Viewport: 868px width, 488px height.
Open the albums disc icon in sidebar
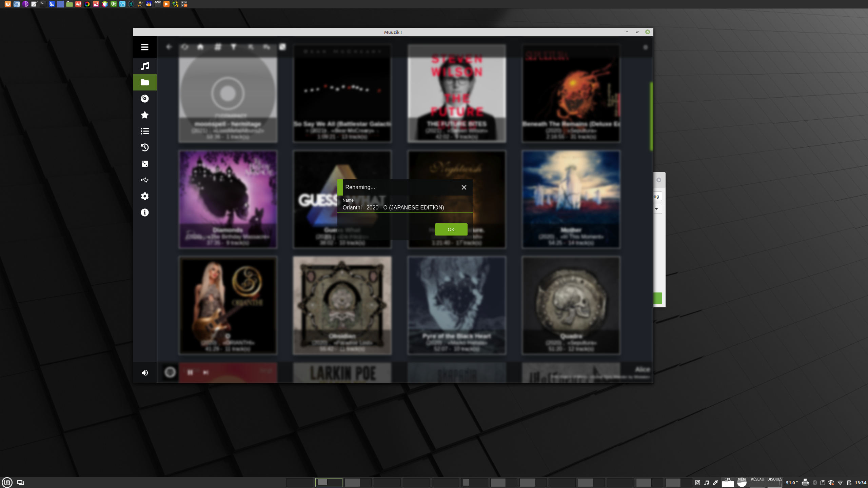tap(145, 99)
